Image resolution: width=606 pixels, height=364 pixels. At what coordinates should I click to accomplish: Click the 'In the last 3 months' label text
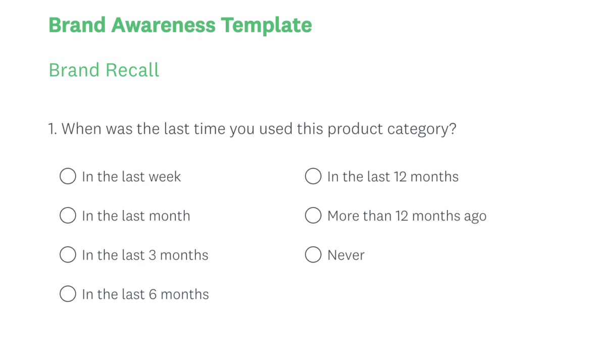point(145,255)
